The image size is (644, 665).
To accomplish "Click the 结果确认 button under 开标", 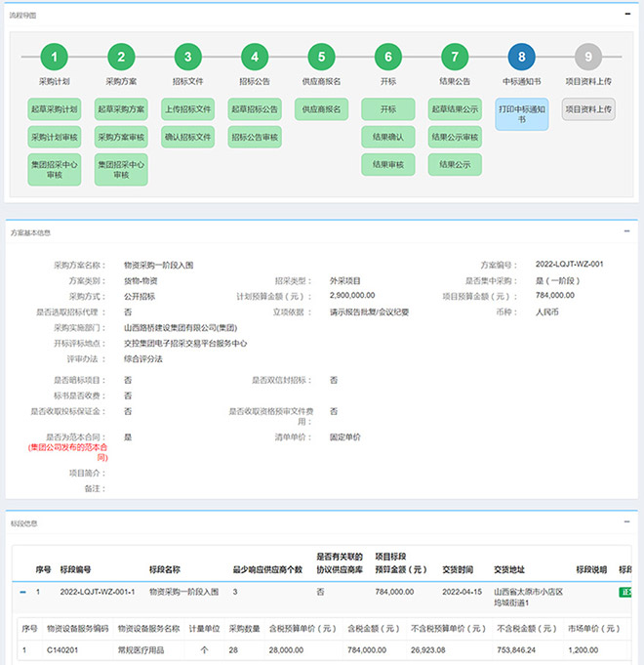I will click(x=387, y=137).
